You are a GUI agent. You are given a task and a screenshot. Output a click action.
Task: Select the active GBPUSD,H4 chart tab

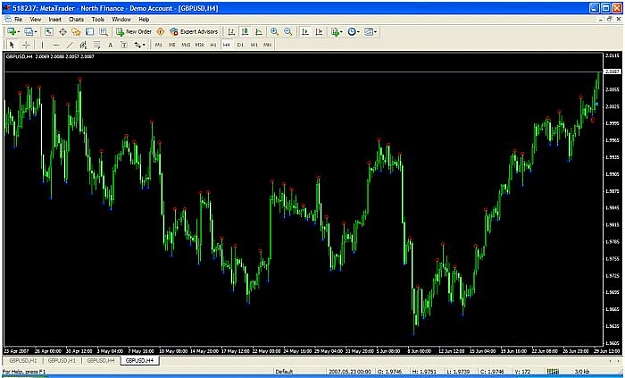(140, 360)
